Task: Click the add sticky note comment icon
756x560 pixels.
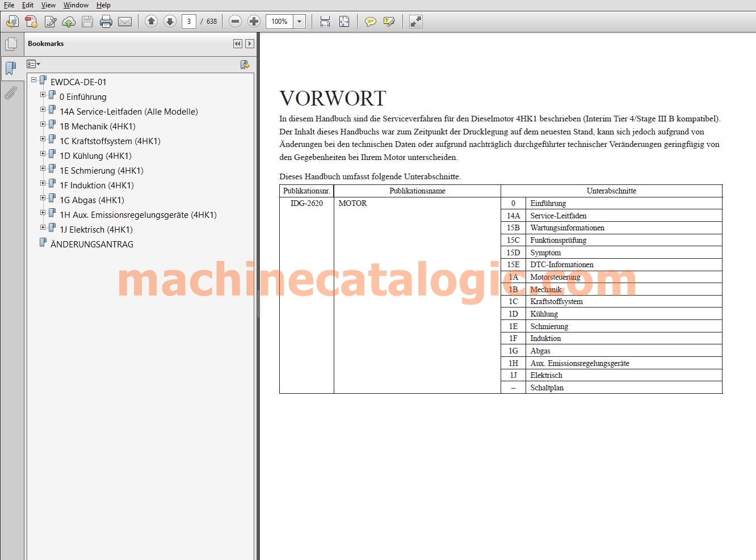Action: [x=370, y=22]
